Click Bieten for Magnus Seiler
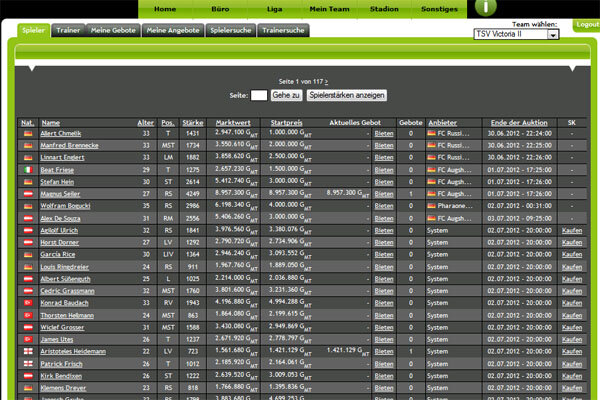The image size is (600, 400). point(384,194)
